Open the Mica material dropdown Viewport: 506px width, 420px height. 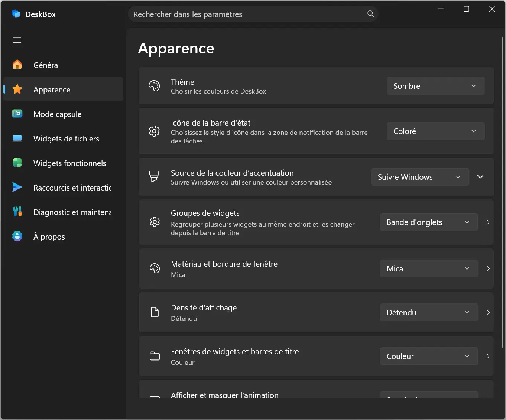click(x=429, y=268)
